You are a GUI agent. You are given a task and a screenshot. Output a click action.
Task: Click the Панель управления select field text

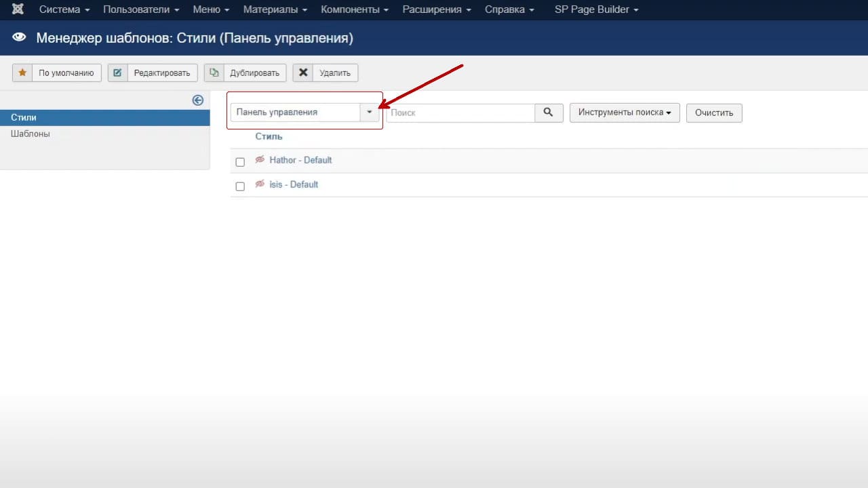tap(277, 113)
